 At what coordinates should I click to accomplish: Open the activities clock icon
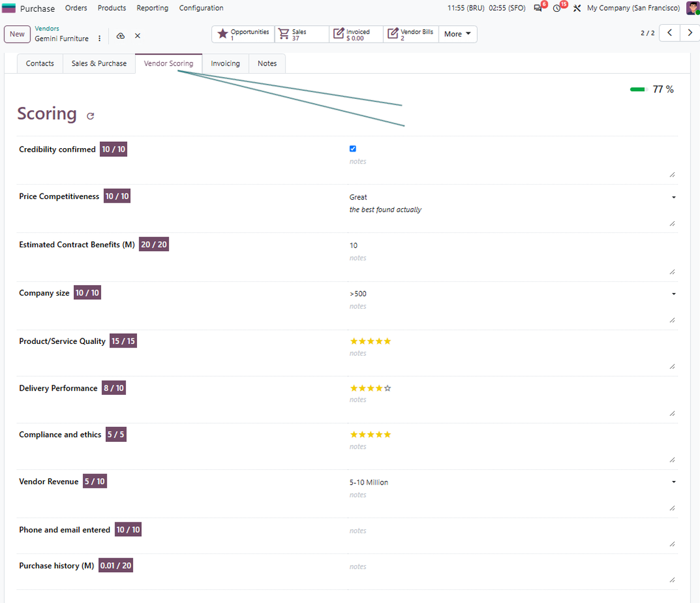click(x=557, y=8)
